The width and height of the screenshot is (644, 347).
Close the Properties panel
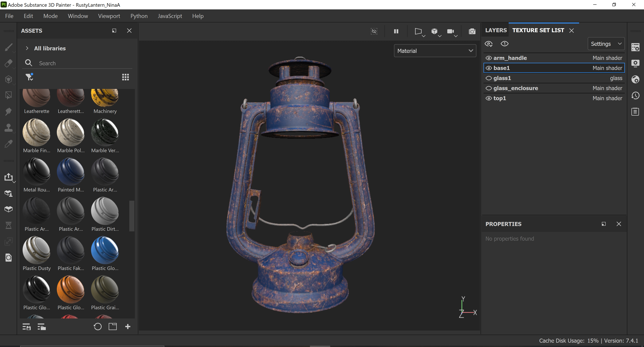point(619,224)
